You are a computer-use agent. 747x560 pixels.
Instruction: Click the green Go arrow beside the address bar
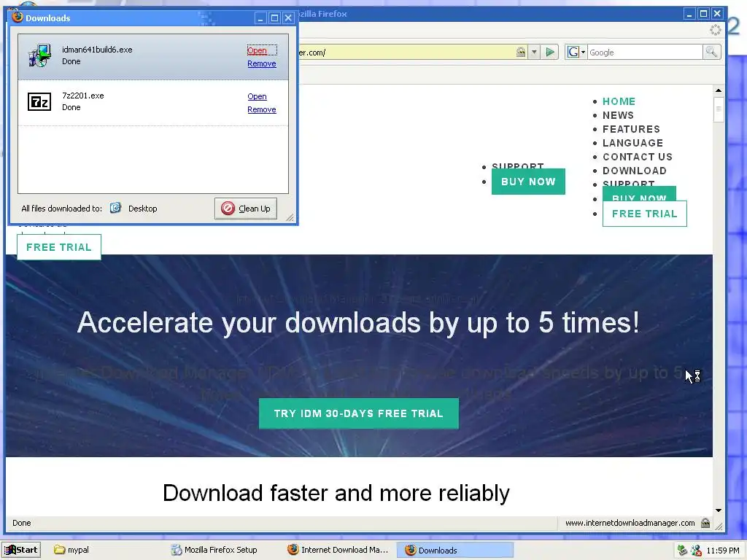pos(550,52)
